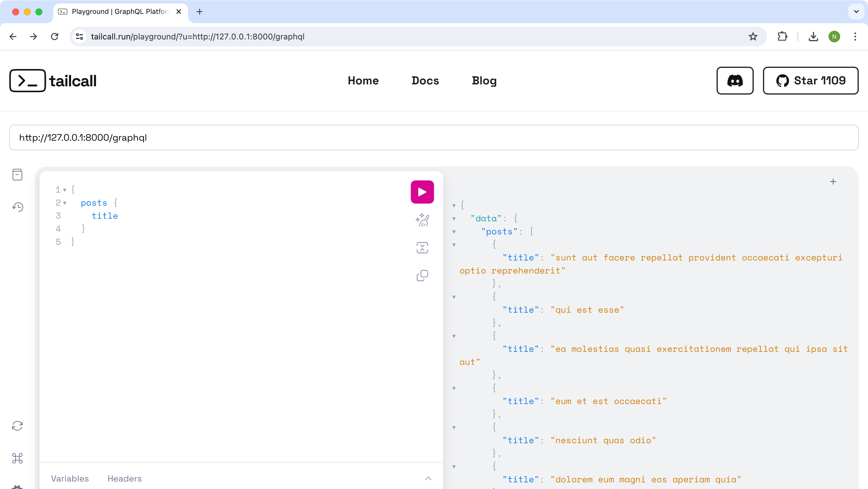The height and width of the screenshot is (489, 868).
Task: Run the GraphQL query with play button
Action: pyautogui.click(x=422, y=192)
